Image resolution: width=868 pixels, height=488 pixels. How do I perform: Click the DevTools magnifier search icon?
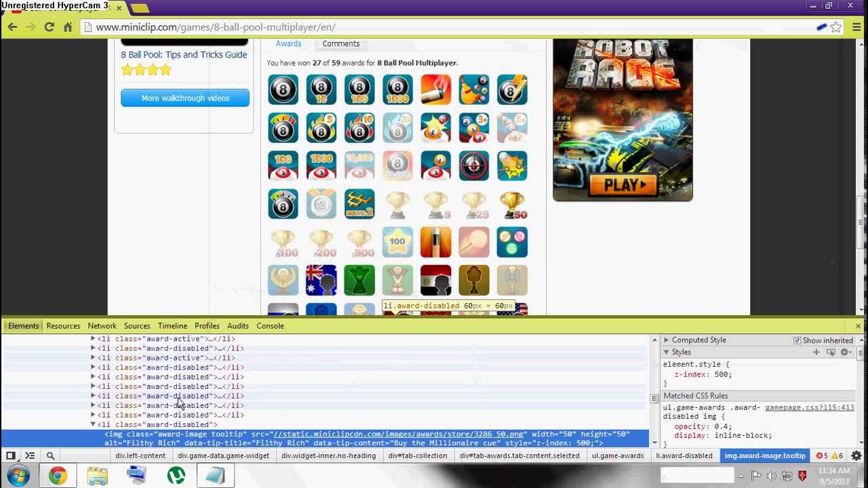click(x=50, y=455)
